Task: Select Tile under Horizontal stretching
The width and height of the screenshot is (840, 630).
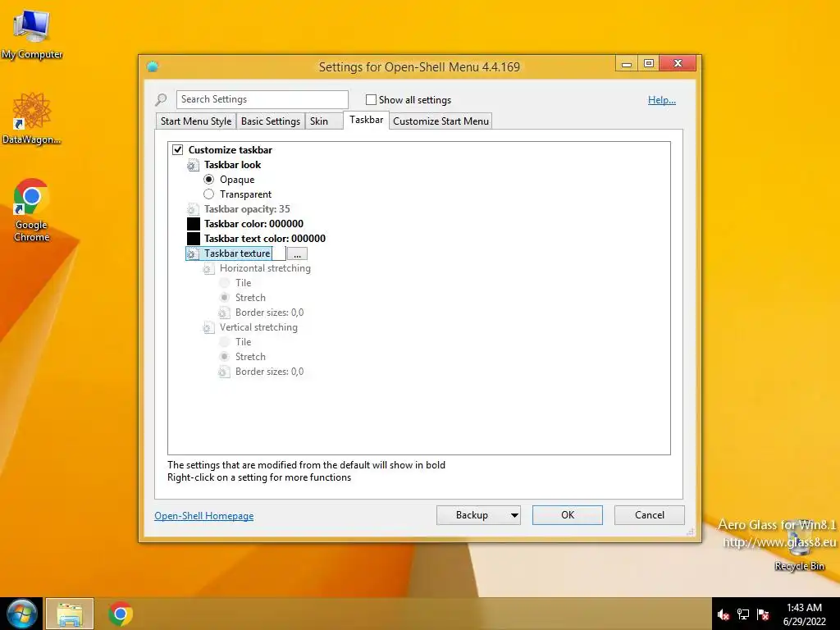Action: tap(225, 282)
